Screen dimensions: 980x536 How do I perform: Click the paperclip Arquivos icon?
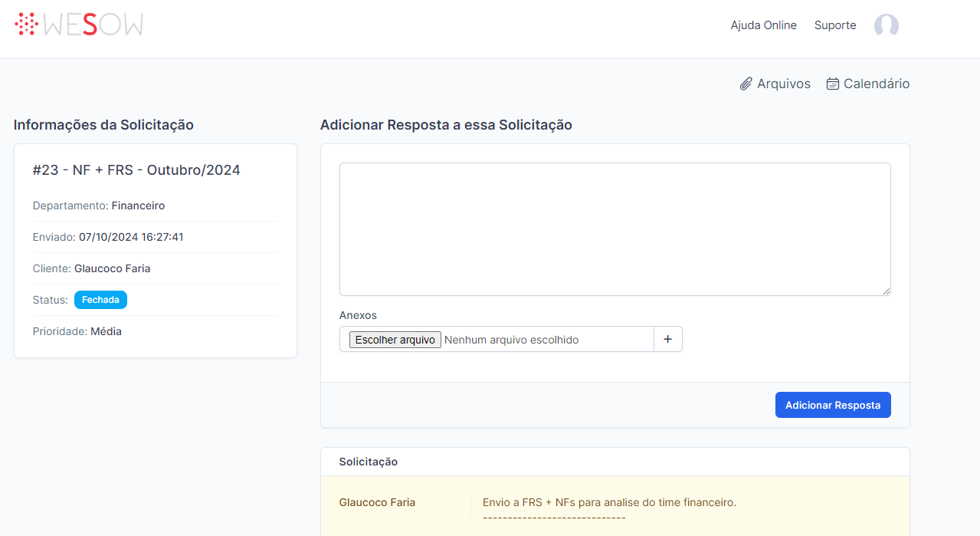[x=746, y=84]
